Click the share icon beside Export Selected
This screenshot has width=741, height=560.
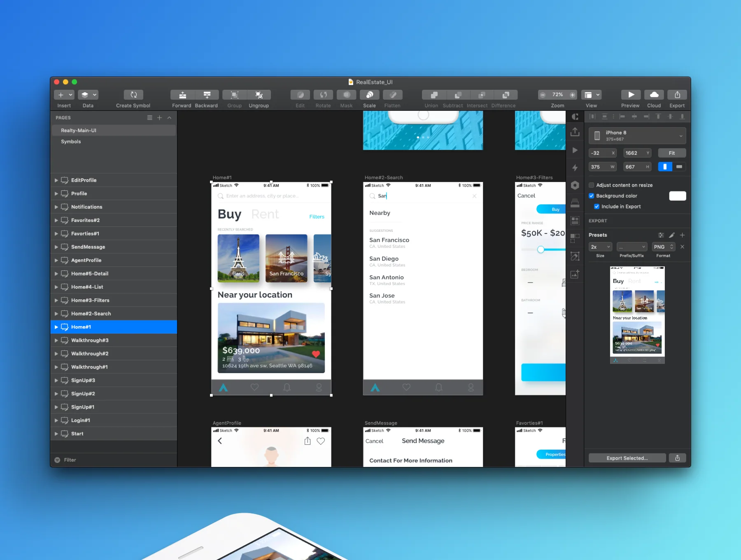click(x=678, y=458)
